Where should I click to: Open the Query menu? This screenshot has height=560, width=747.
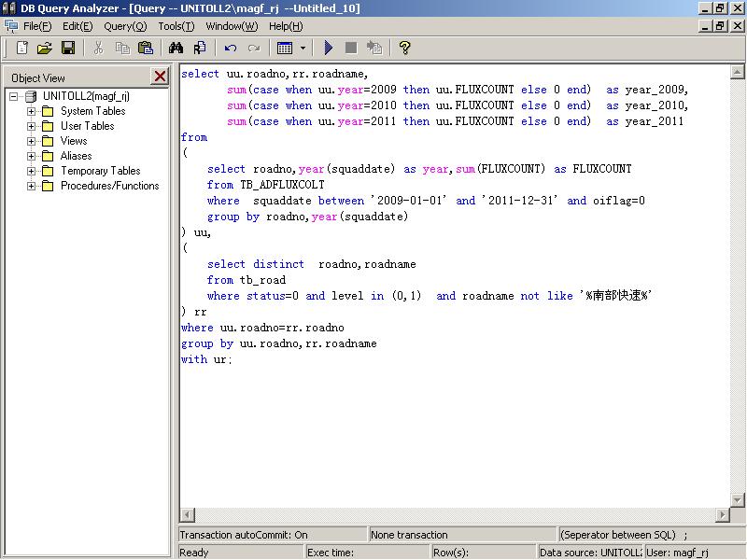pos(122,26)
